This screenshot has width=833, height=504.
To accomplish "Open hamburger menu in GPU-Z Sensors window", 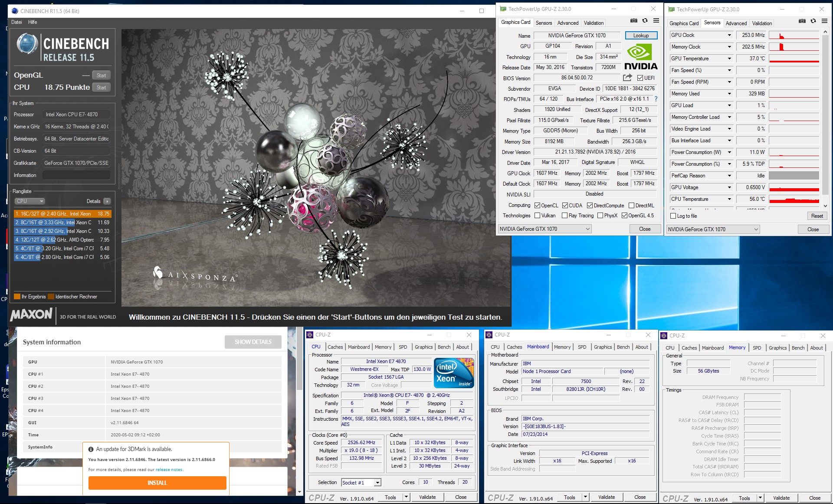I will click(824, 21).
